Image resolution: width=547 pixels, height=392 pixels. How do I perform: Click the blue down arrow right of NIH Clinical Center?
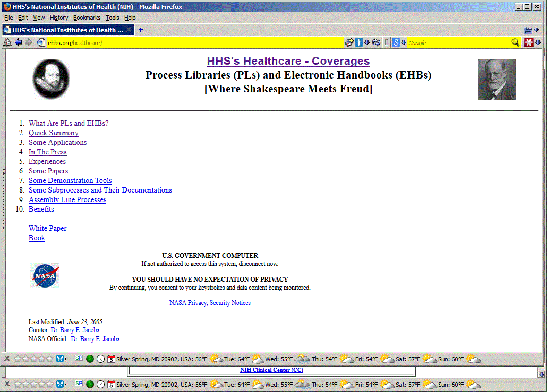(541, 374)
